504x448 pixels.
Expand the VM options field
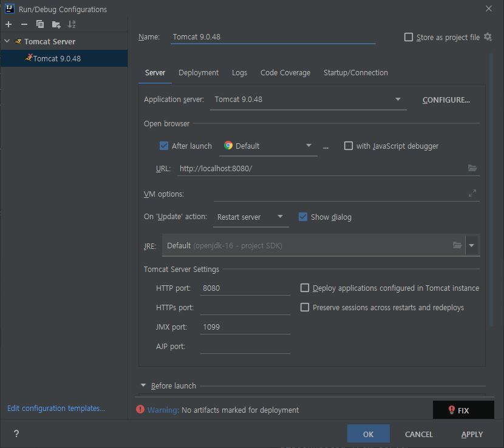(x=472, y=193)
